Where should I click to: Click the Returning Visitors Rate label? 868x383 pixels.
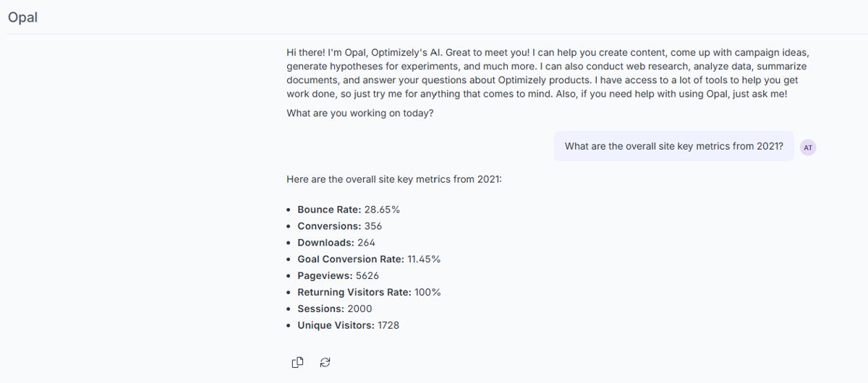pyautogui.click(x=354, y=292)
